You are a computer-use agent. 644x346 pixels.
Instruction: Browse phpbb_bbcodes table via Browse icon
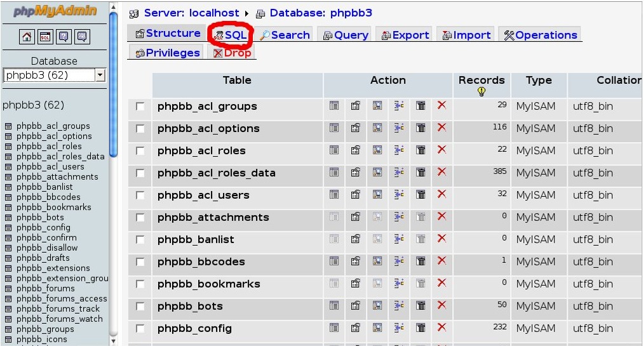tap(334, 261)
